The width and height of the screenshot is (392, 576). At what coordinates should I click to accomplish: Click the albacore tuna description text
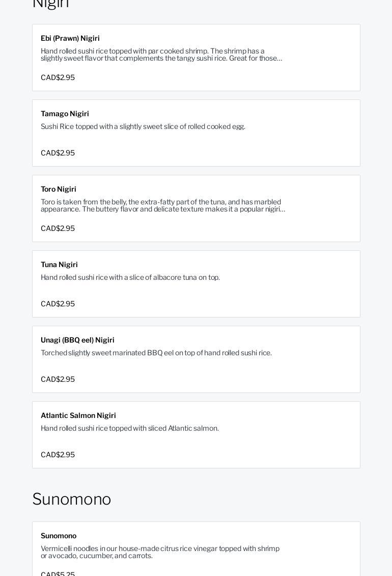(130, 277)
